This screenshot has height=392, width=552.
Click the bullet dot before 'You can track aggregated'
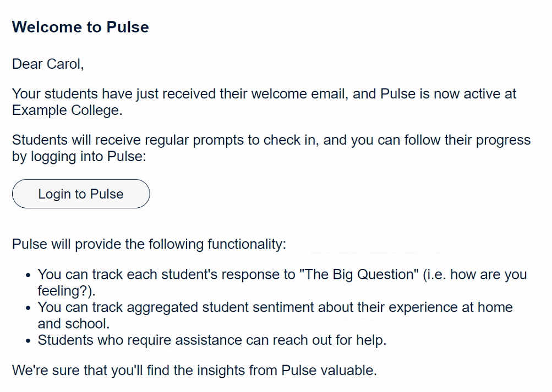click(x=29, y=308)
